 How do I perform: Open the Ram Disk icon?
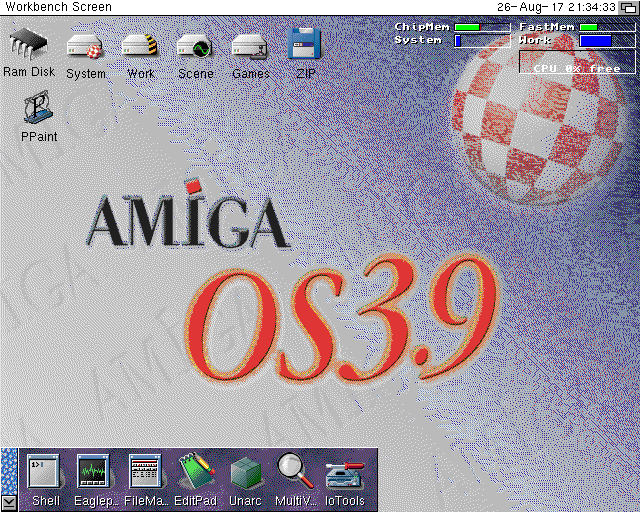click(29, 46)
